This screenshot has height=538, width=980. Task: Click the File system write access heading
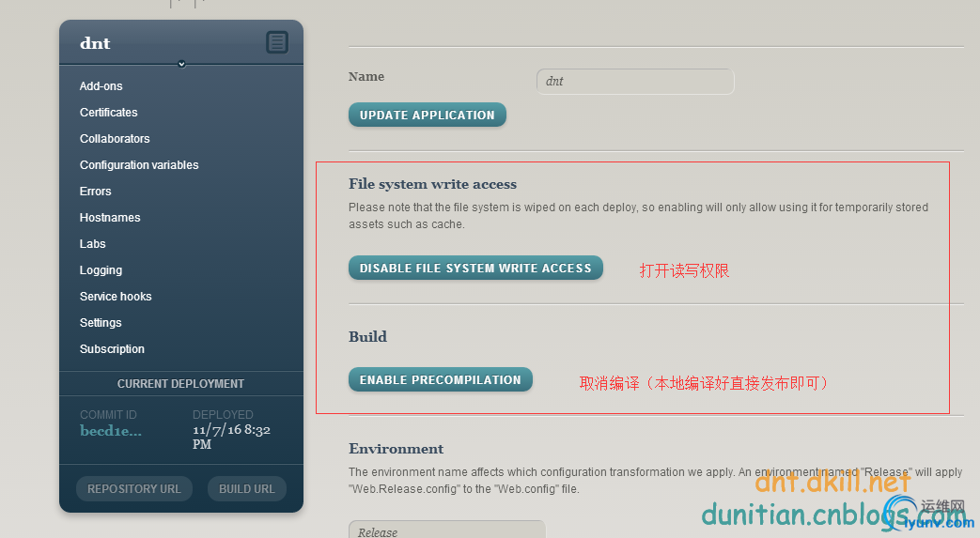[x=432, y=184]
